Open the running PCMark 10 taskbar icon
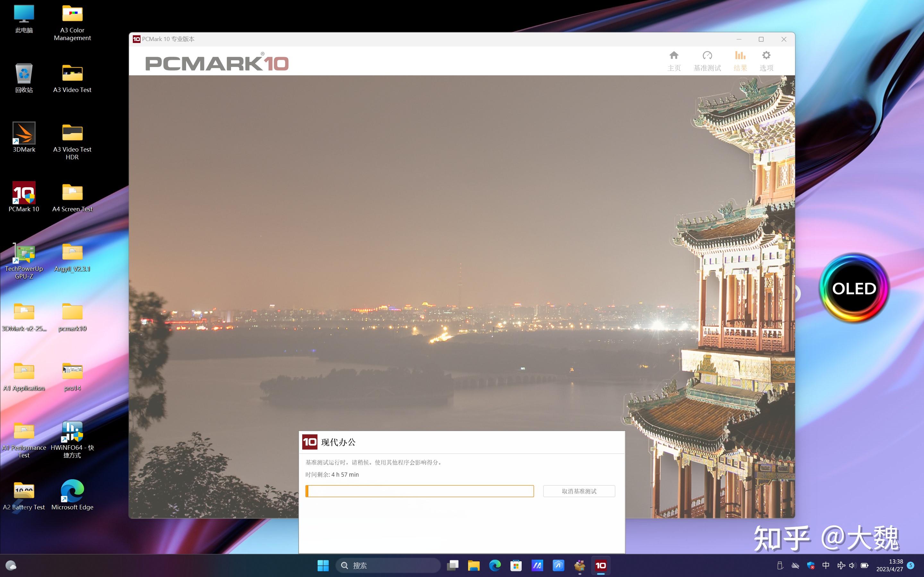924x577 pixels. click(601, 565)
